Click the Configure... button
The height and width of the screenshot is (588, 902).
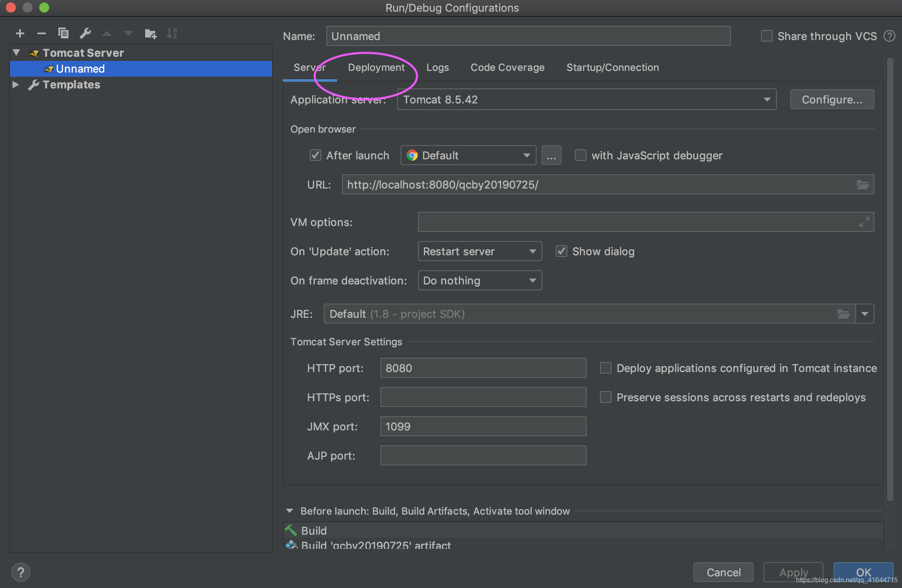point(832,99)
